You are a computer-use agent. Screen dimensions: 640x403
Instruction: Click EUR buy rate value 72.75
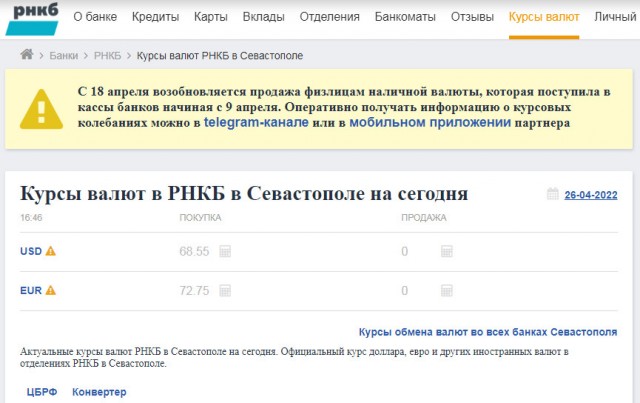click(194, 291)
